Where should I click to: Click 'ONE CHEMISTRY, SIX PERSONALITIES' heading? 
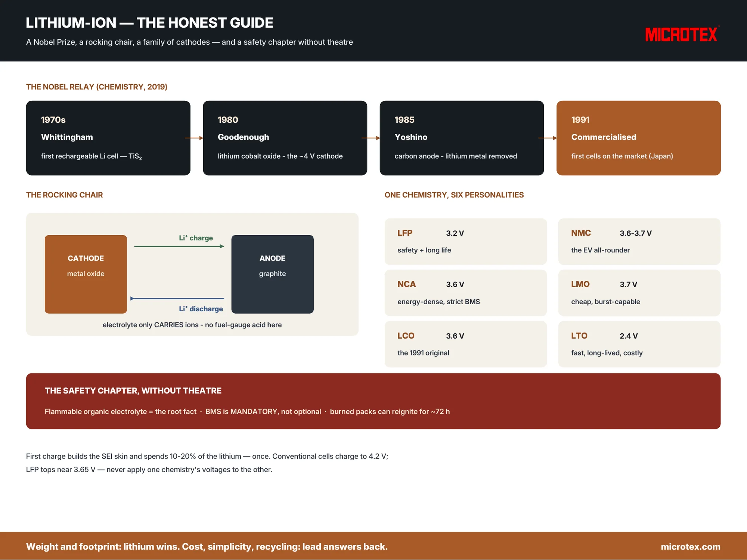(454, 195)
